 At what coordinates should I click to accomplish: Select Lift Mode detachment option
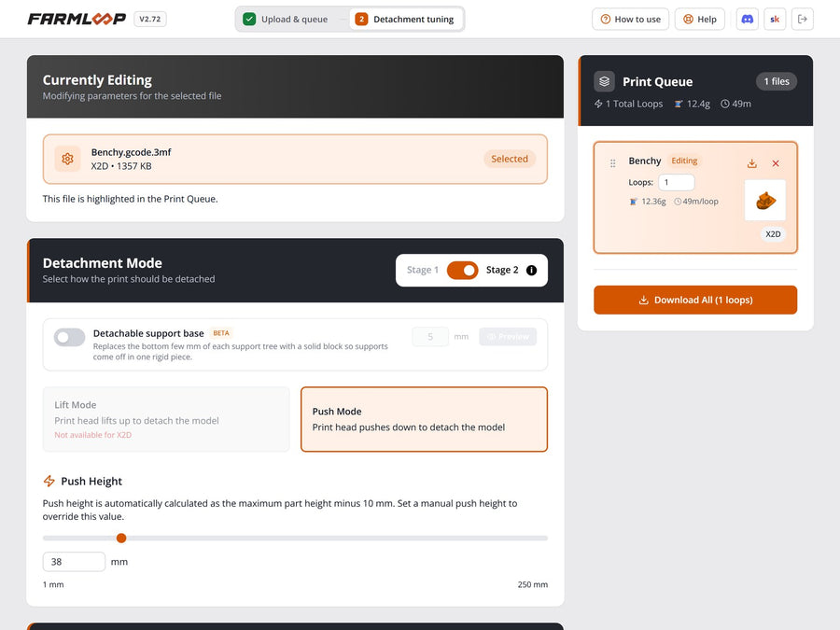coord(166,419)
